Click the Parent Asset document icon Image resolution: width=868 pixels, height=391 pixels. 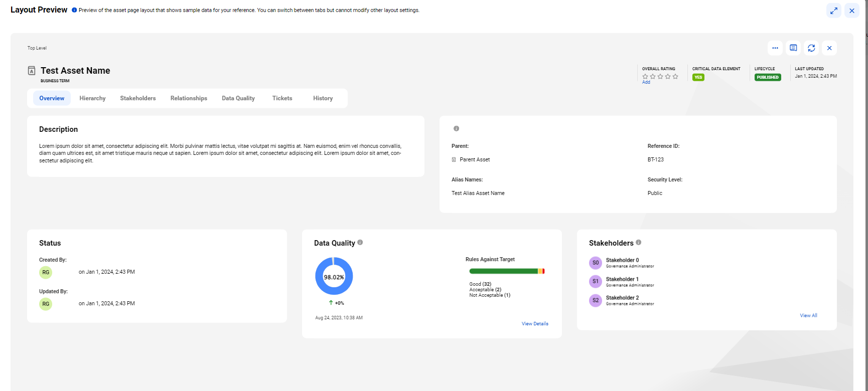[x=454, y=160]
